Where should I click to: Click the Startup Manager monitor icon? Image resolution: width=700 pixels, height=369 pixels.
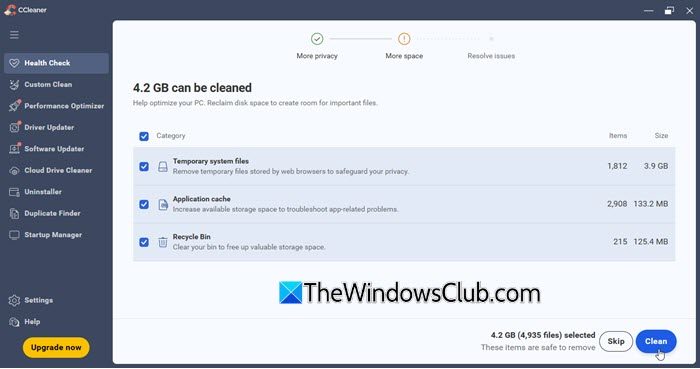click(x=14, y=235)
